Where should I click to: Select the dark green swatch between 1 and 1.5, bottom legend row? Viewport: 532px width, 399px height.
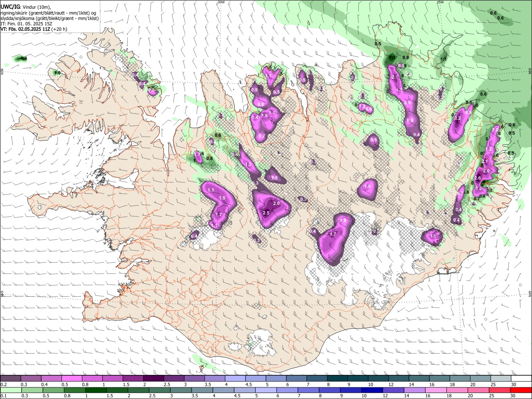point(95,390)
